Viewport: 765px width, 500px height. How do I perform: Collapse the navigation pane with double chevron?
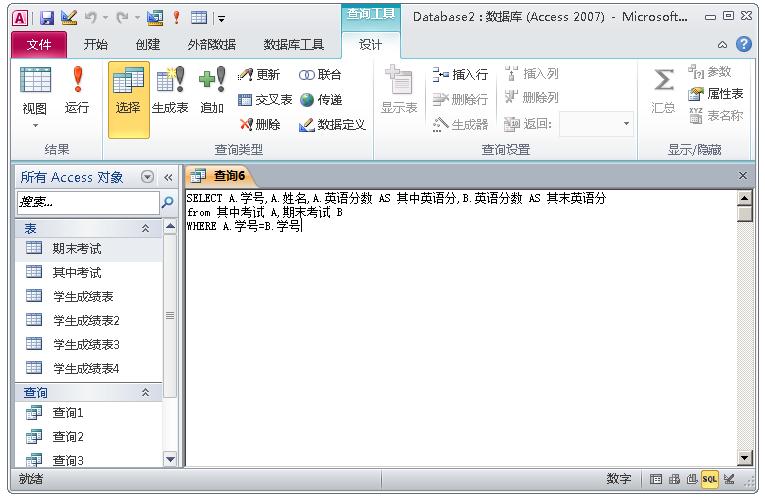click(168, 177)
